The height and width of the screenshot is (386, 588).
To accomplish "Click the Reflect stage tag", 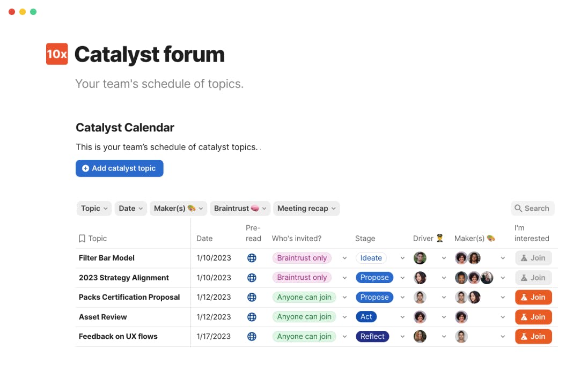I will pos(372,337).
